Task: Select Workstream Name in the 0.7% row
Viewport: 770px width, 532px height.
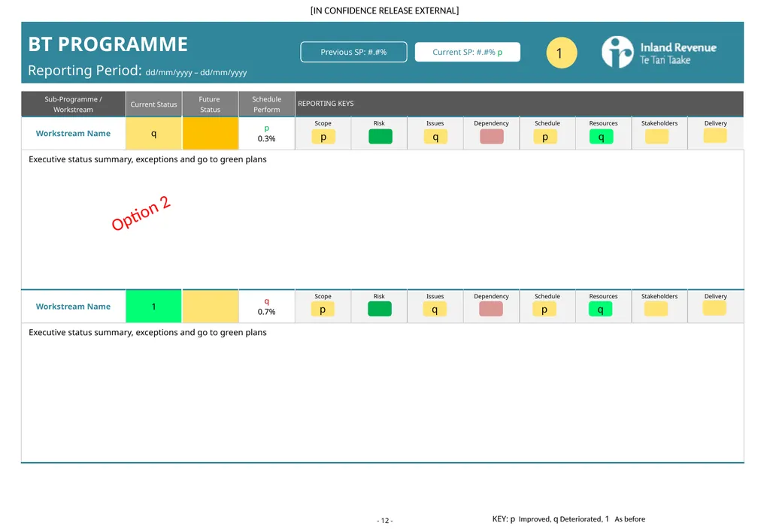Action: pyautogui.click(x=73, y=307)
